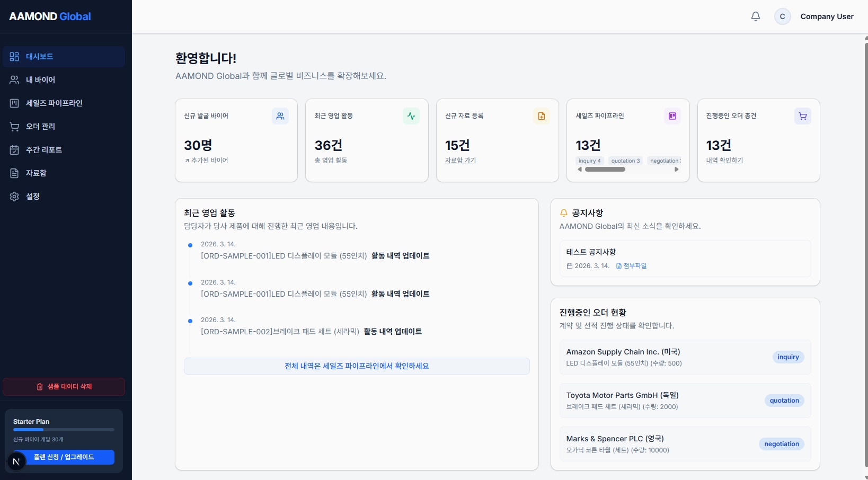Switch to the 자료함 section in sidebar

pyautogui.click(x=37, y=173)
